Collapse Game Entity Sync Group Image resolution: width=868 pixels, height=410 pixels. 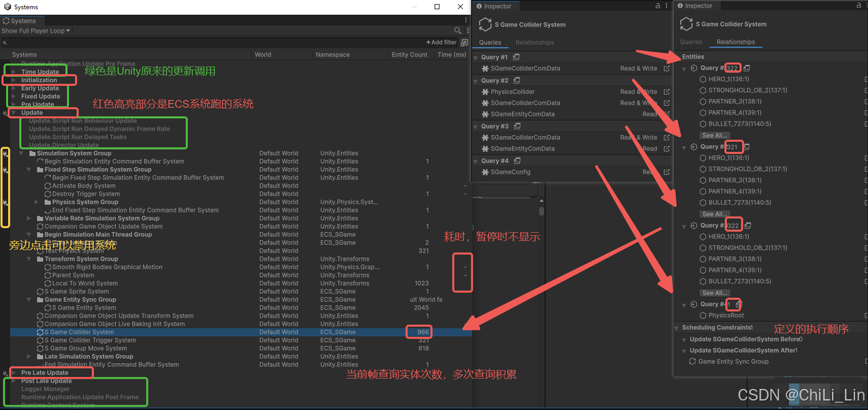click(29, 300)
